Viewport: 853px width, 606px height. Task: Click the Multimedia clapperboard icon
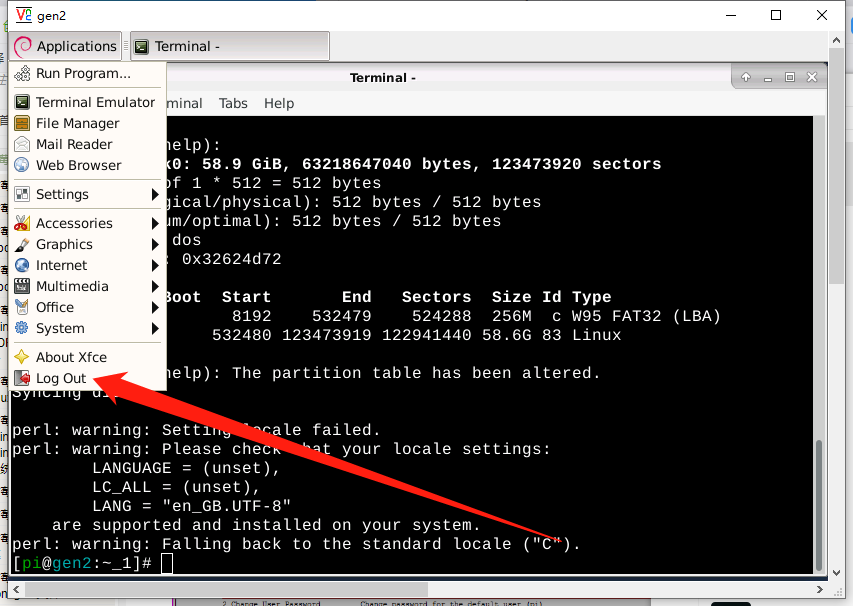22,286
